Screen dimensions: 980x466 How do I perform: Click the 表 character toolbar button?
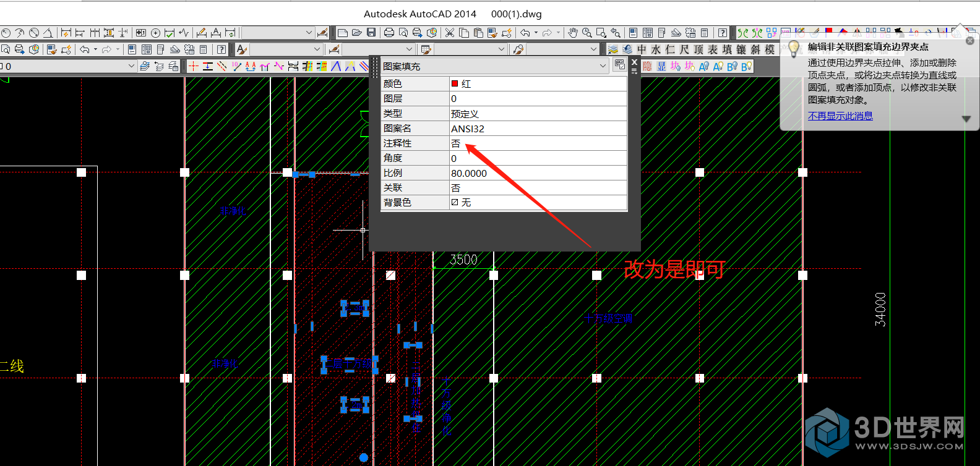[x=713, y=49]
